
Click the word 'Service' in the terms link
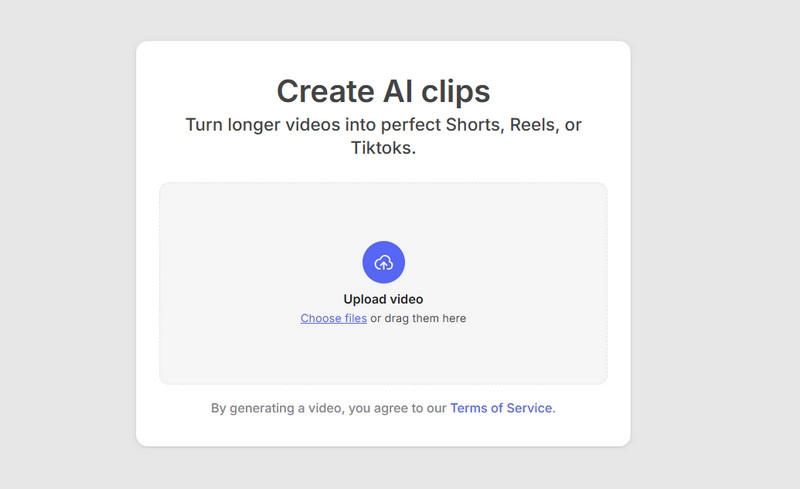(529, 408)
